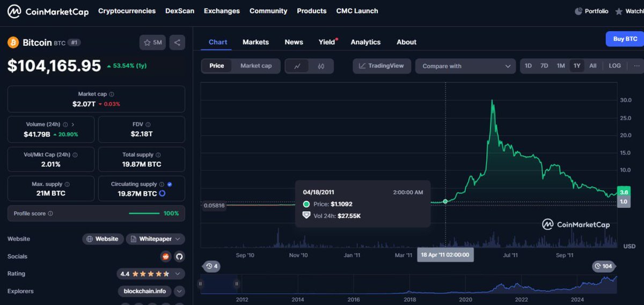Open the Bitcoin Website link
This screenshot has width=644, height=305.
click(x=103, y=239)
